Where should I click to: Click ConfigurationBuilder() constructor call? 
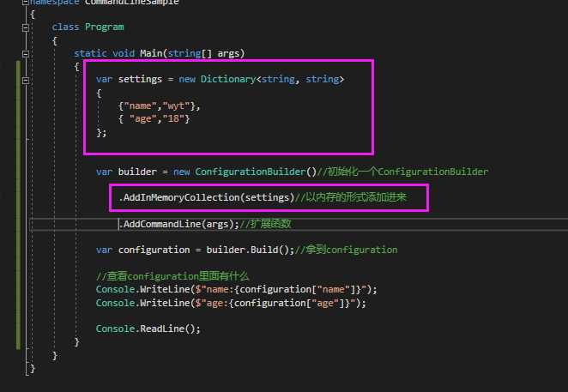[x=256, y=172]
